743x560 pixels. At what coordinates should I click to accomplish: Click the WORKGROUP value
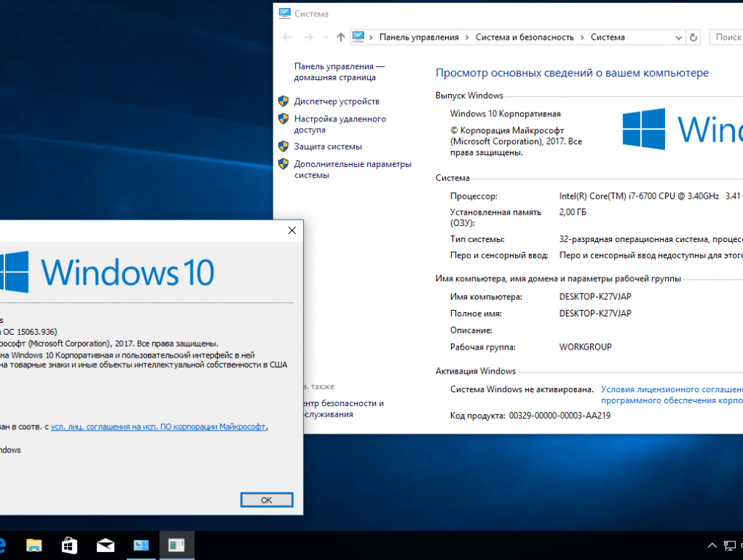point(586,347)
